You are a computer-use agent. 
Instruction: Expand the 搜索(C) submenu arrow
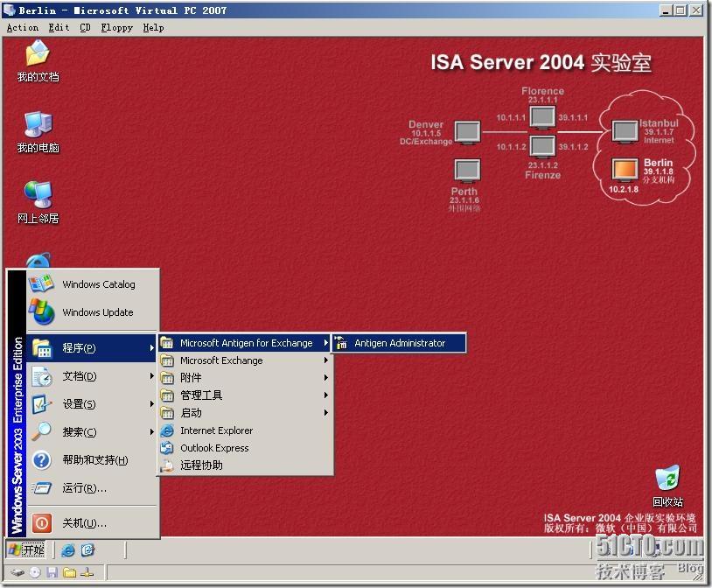coord(151,432)
